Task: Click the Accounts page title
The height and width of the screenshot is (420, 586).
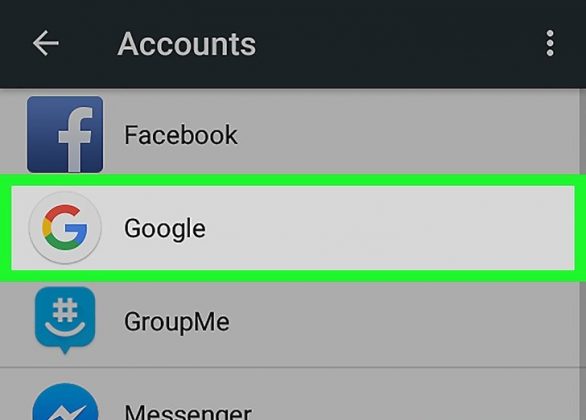Action: 186,44
